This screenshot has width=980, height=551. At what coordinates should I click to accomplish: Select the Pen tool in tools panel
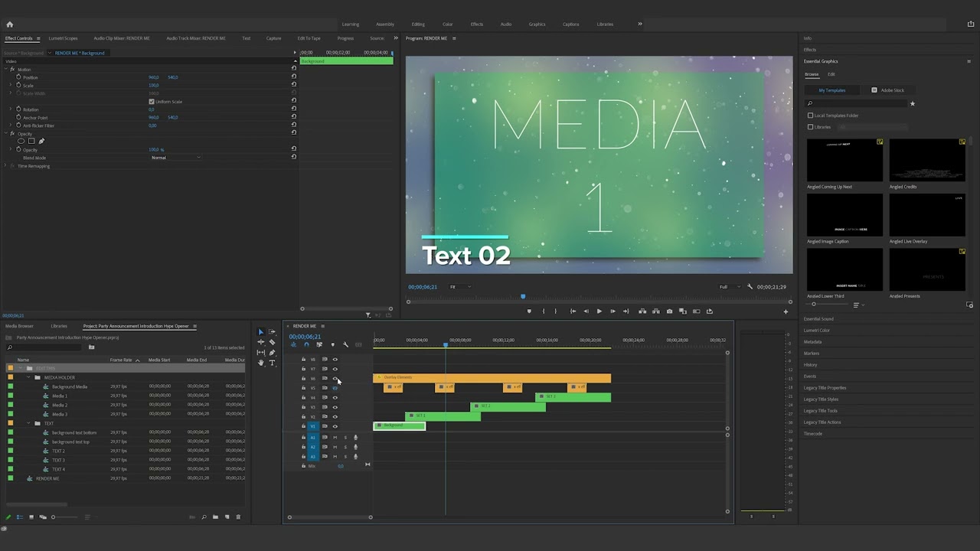point(272,353)
